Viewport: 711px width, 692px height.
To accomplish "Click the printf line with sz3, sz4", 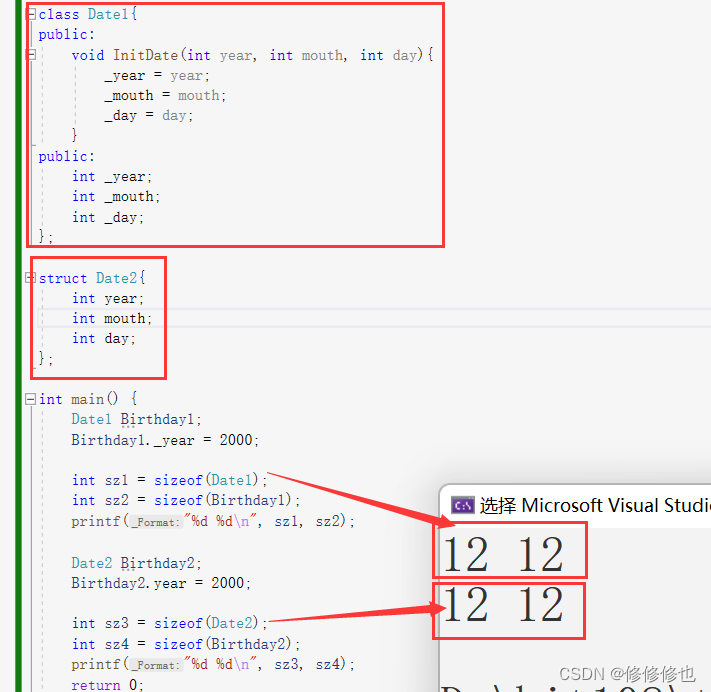I will click(213, 664).
